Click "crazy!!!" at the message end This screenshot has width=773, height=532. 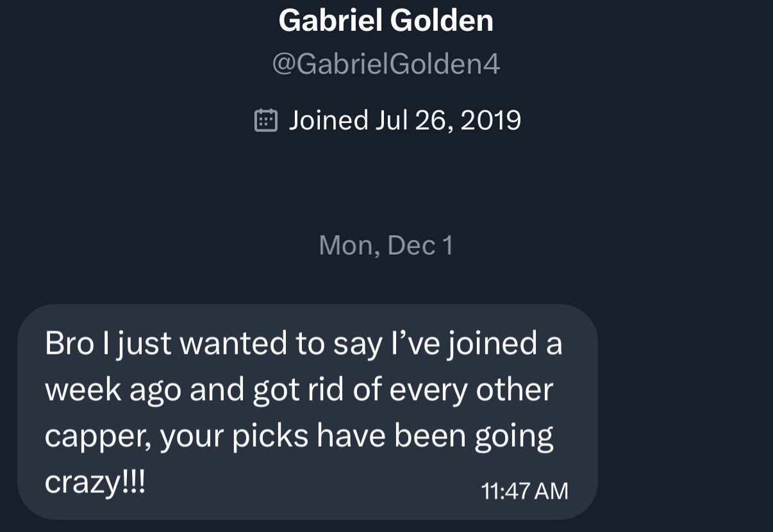point(96,482)
